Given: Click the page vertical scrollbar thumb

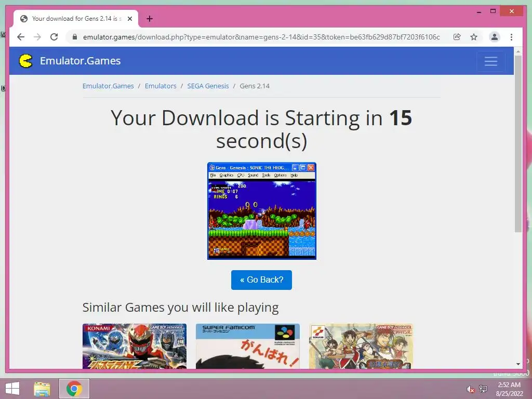Looking at the screenshot, I should pos(518,144).
